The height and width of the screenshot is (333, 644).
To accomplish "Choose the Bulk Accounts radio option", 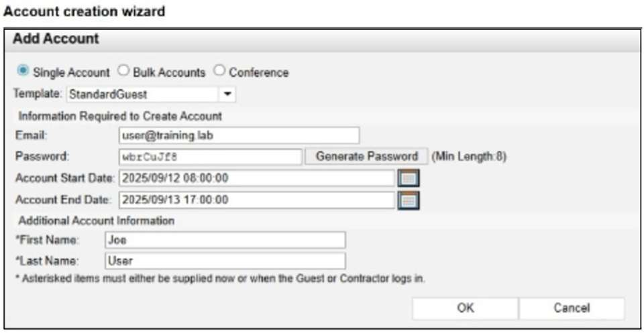I will [x=123, y=71].
